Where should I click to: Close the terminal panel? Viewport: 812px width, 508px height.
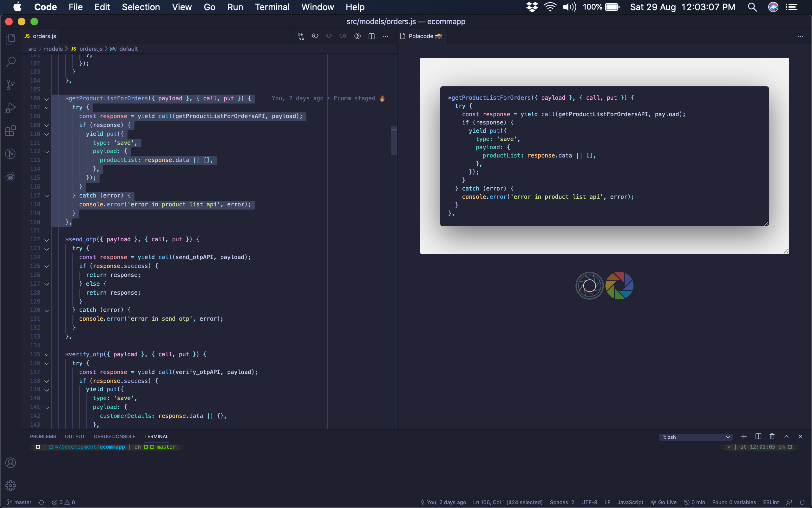801,437
